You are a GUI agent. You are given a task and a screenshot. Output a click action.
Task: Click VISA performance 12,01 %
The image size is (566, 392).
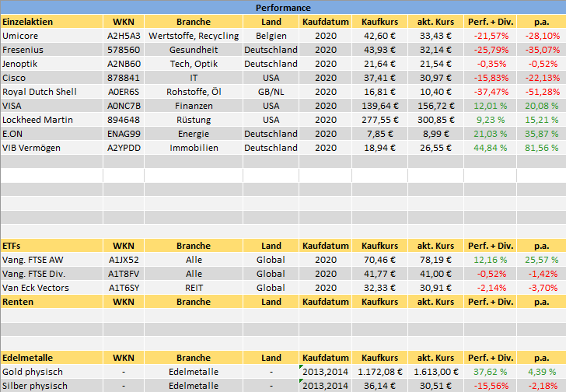491,106
